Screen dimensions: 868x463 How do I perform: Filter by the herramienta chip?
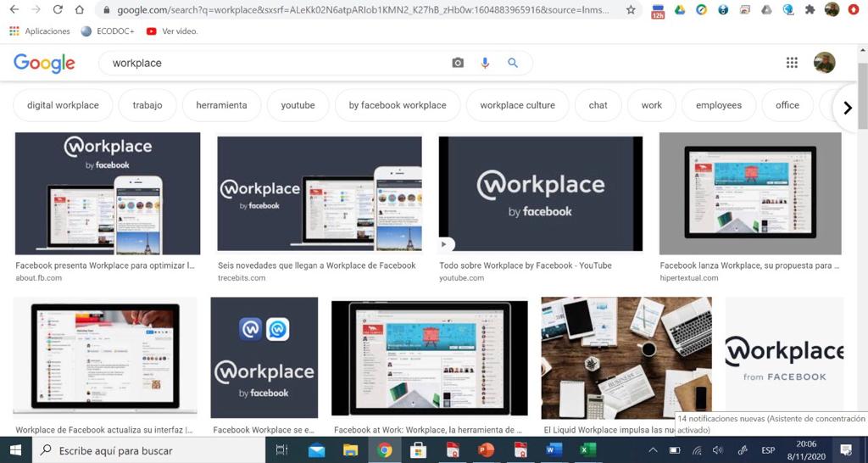click(221, 105)
